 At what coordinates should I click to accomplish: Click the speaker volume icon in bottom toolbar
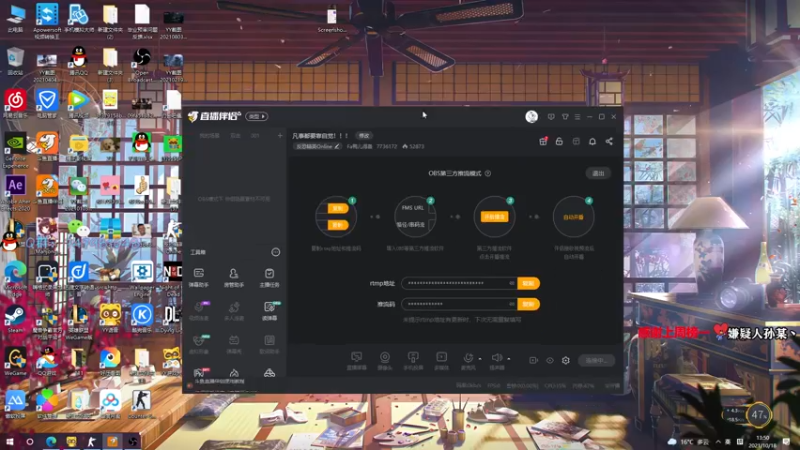tap(496, 359)
